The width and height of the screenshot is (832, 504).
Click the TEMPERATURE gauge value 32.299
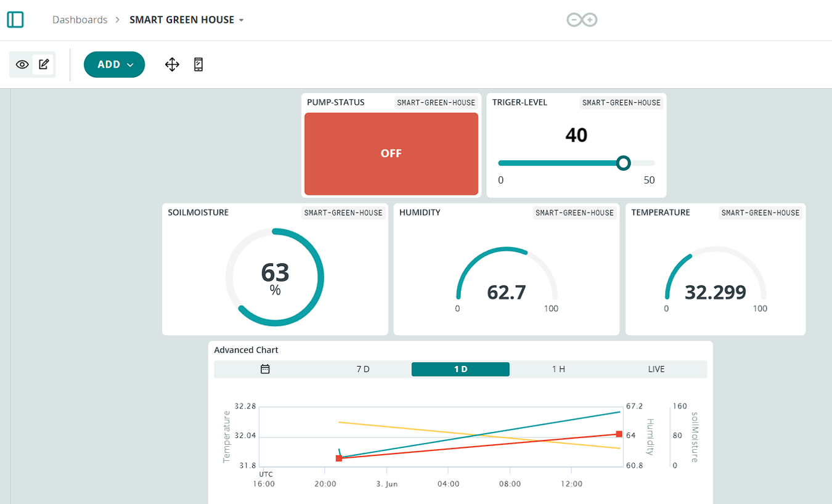point(716,292)
